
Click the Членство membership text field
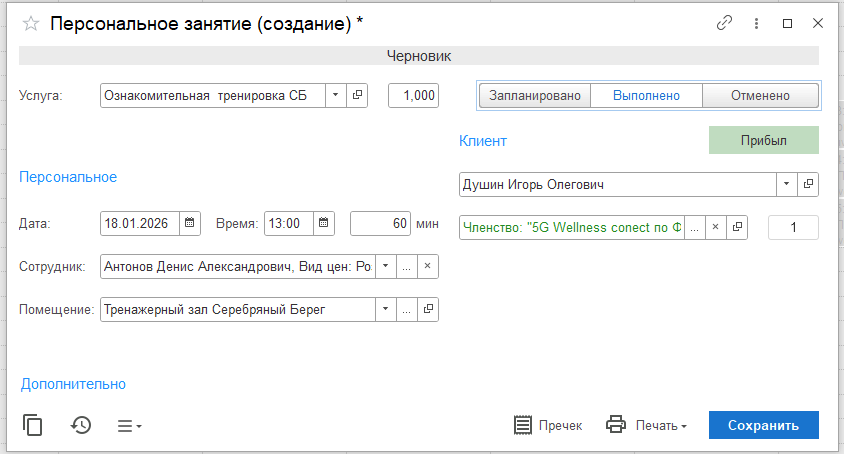(572, 227)
